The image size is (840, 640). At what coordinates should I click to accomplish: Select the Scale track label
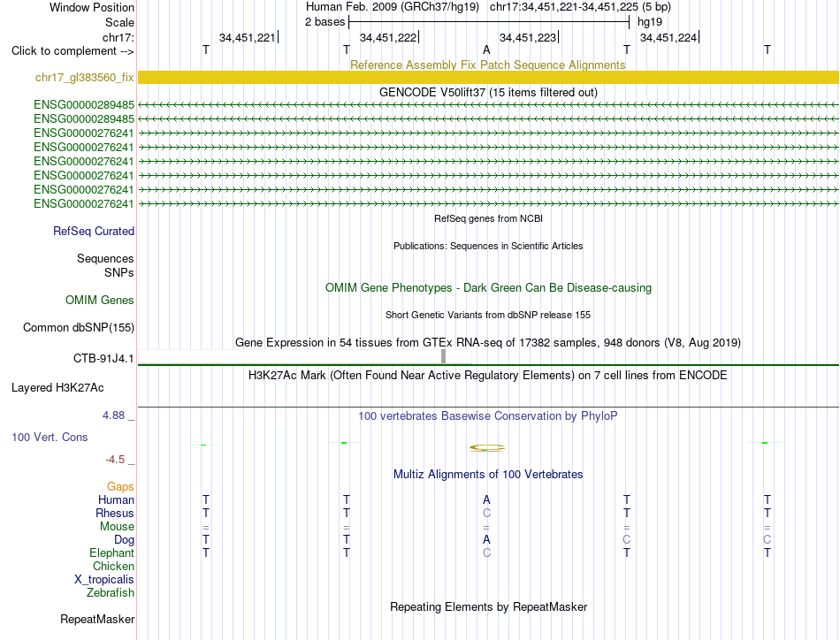click(119, 22)
